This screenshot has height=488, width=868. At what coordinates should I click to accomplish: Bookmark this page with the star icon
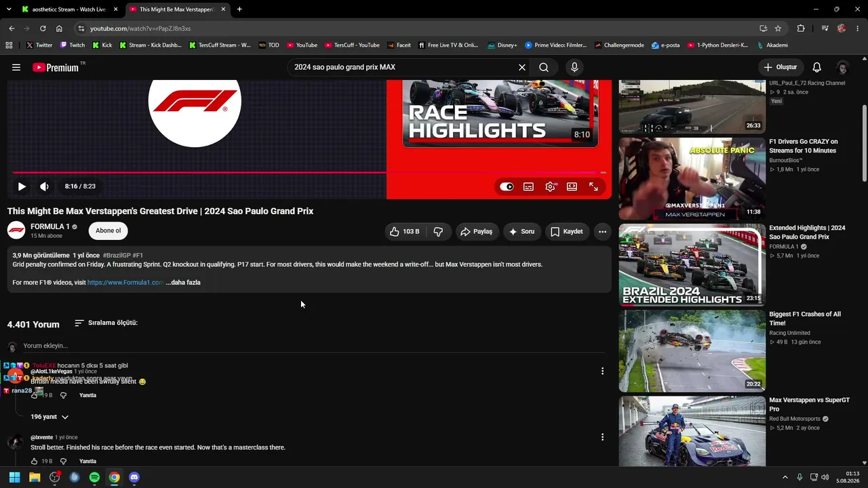(x=778, y=28)
